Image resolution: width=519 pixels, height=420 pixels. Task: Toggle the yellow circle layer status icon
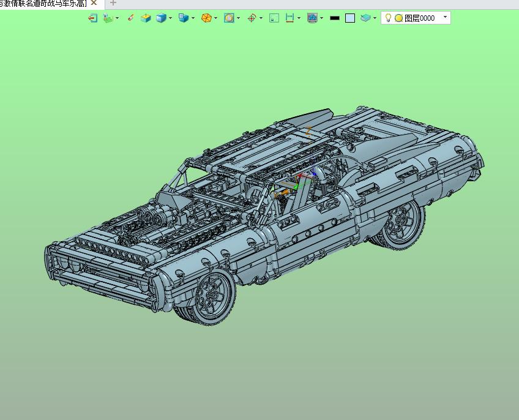point(399,18)
